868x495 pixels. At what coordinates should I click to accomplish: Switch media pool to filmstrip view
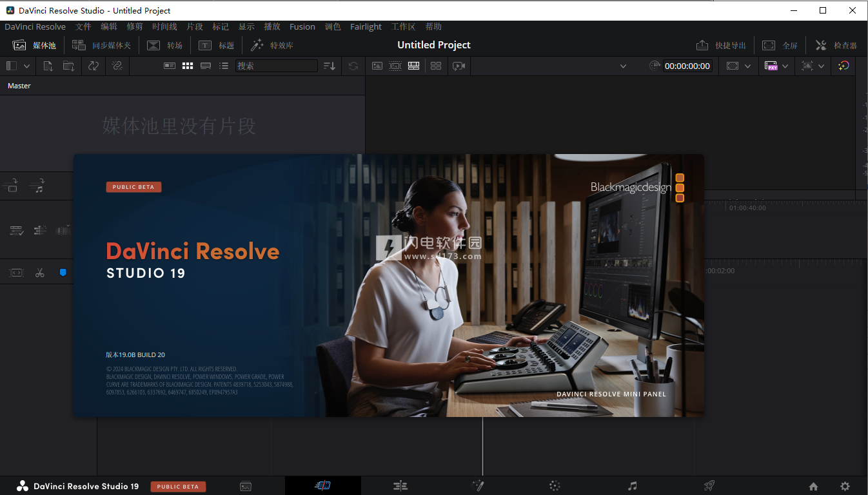click(206, 66)
